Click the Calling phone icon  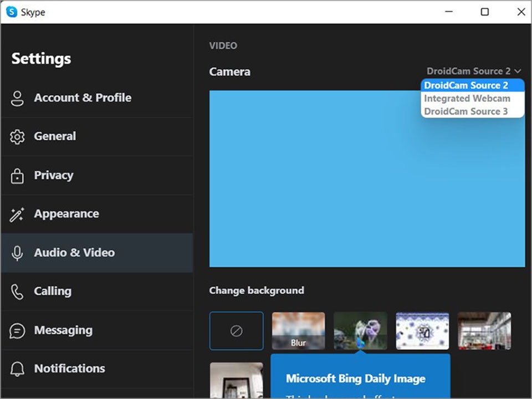18,291
